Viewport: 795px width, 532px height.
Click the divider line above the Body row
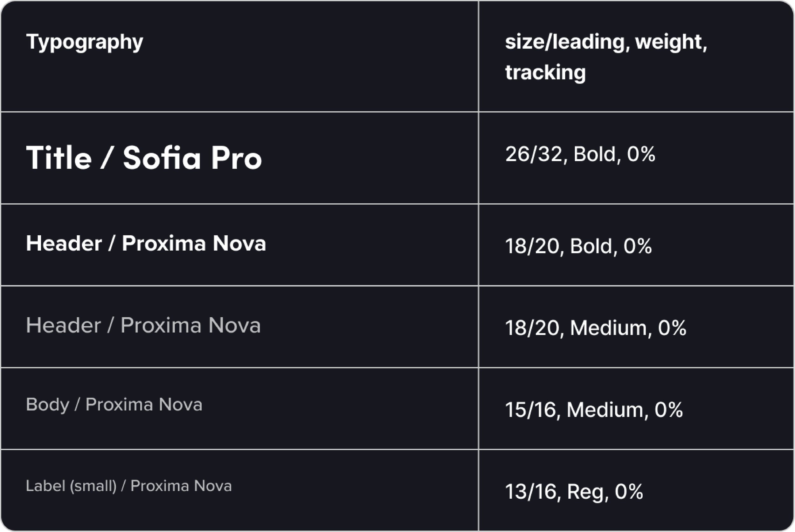coord(238,367)
